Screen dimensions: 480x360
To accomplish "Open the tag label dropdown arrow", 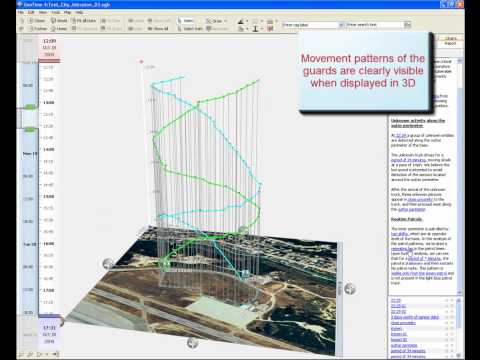I will coord(341,25).
